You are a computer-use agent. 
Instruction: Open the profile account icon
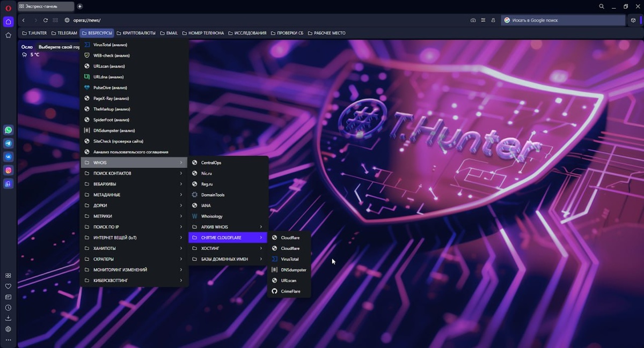pyautogui.click(x=493, y=20)
